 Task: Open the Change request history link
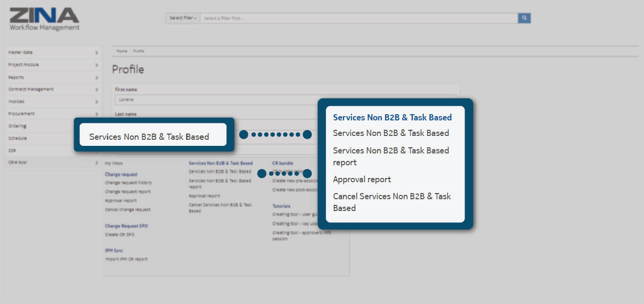click(x=128, y=183)
